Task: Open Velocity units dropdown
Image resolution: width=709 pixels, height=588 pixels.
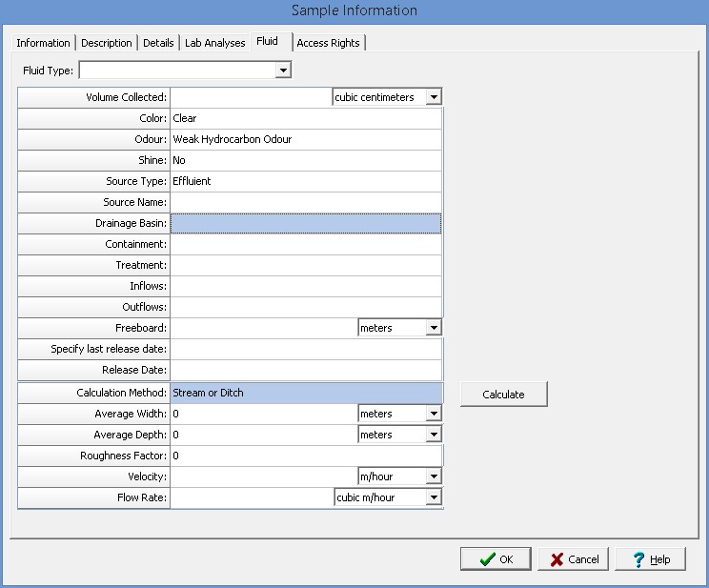Action: point(434,476)
